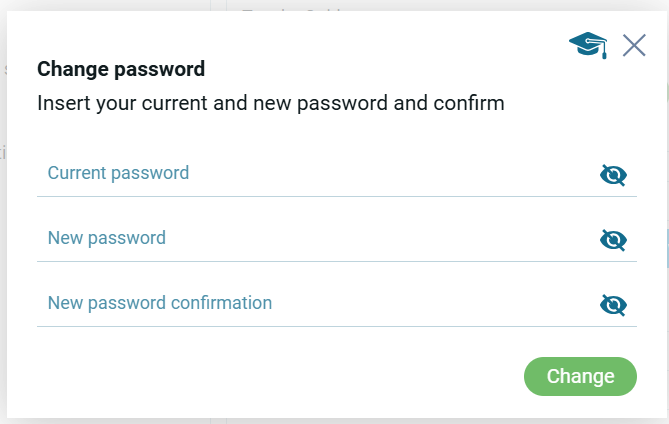
Task: Unhide the New password confirmation entry
Action: 613,305
